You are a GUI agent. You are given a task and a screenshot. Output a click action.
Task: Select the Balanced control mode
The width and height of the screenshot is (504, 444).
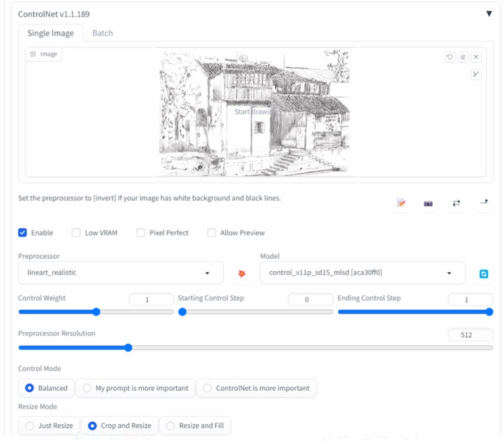pyautogui.click(x=46, y=388)
